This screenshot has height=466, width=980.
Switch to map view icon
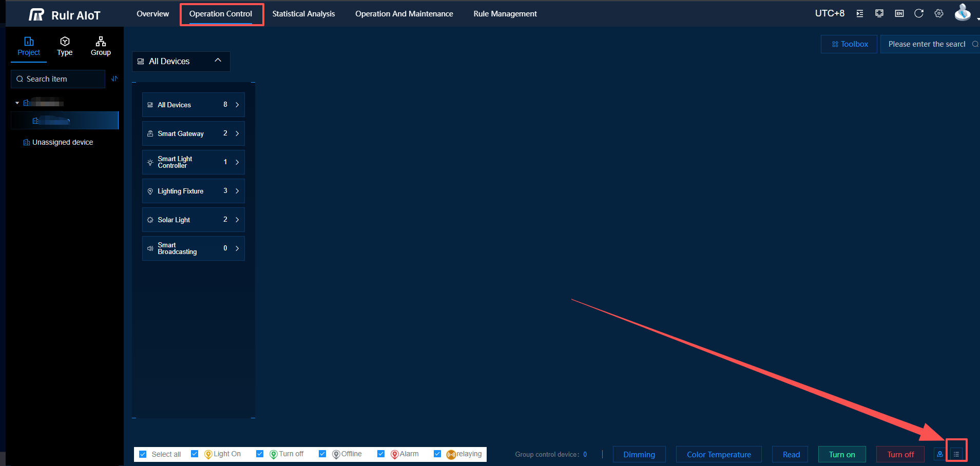coord(939,454)
